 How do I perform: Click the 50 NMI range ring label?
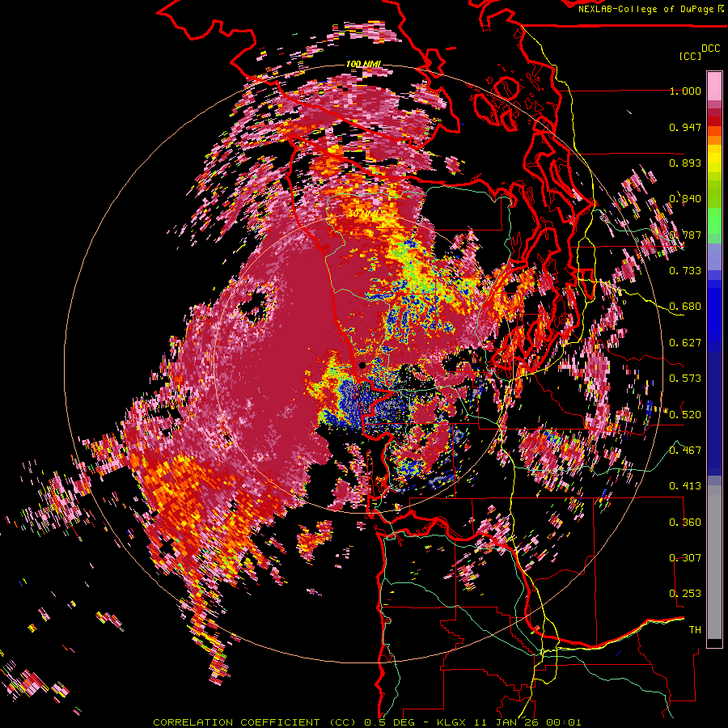362,214
